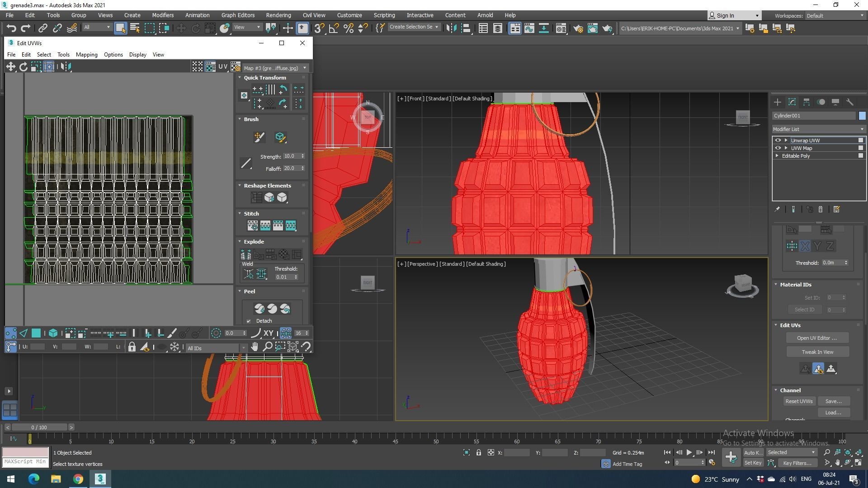This screenshot has height=488, width=868.
Task: Open the Rendering menu
Action: point(278,15)
